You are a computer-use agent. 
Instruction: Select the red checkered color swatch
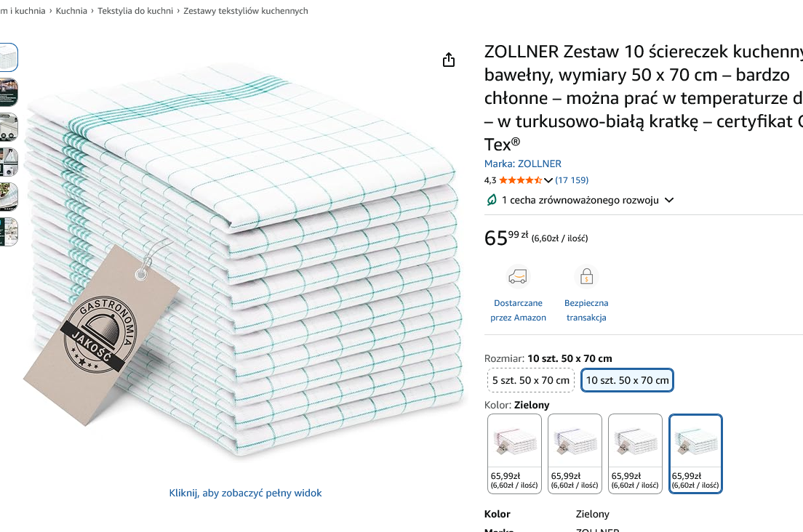[x=514, y=454]
